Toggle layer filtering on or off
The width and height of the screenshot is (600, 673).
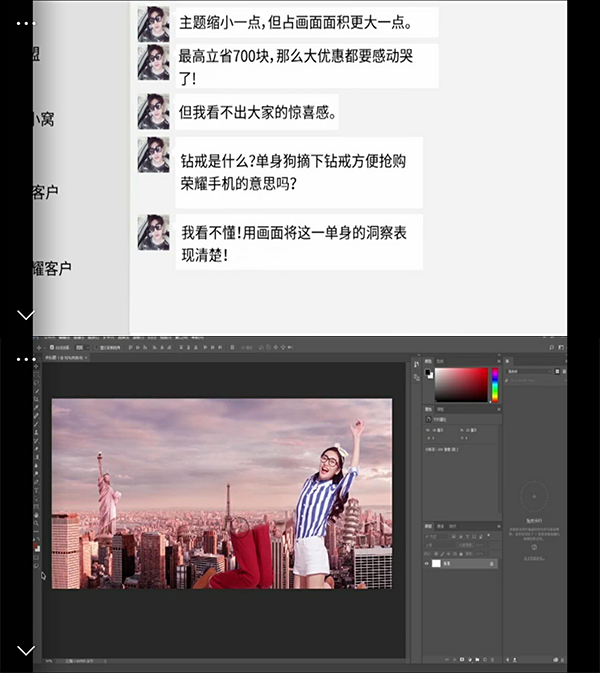[x=489, y=535]
